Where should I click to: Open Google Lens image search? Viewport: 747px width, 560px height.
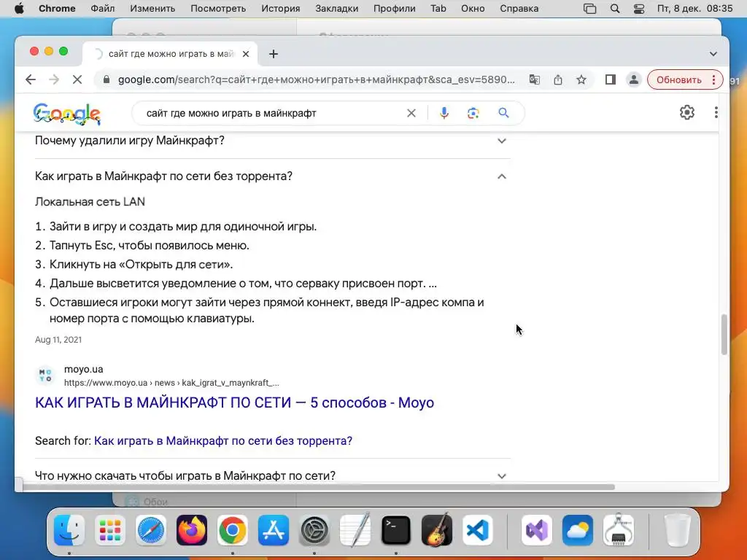[473, 113]
